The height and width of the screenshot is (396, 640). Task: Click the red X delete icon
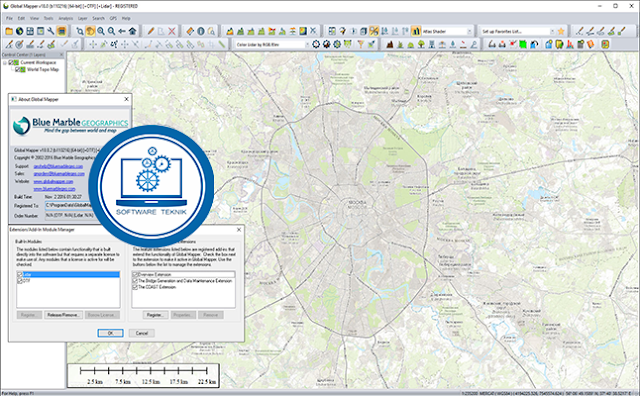tap(172, 31)
